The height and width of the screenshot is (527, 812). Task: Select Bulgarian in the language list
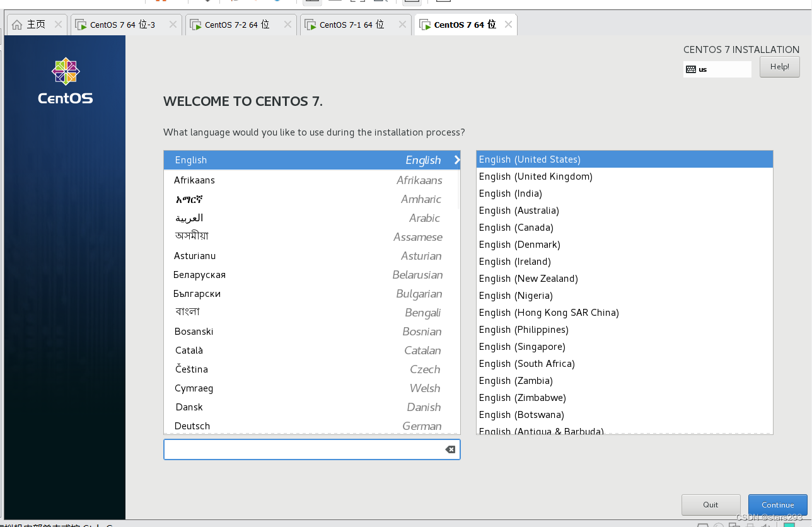click(311, 294)
